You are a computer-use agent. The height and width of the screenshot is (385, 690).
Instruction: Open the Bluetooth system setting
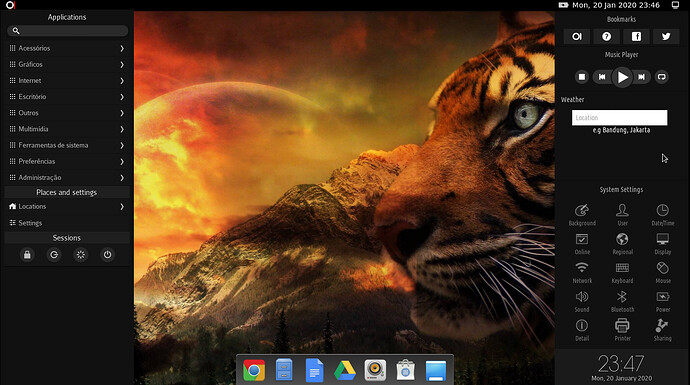click(x=622, y=301)
